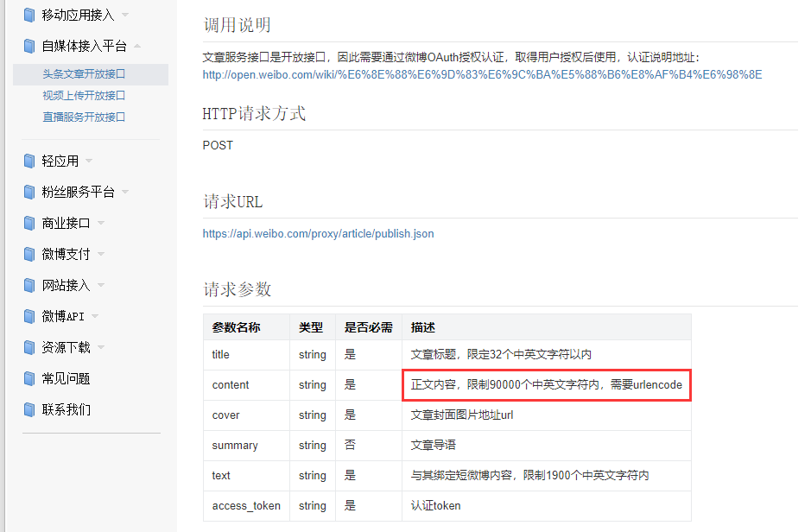The image size is (811, 532).
Task: Click the book icon beside 商业接口
Action: [x=30, y=223]
